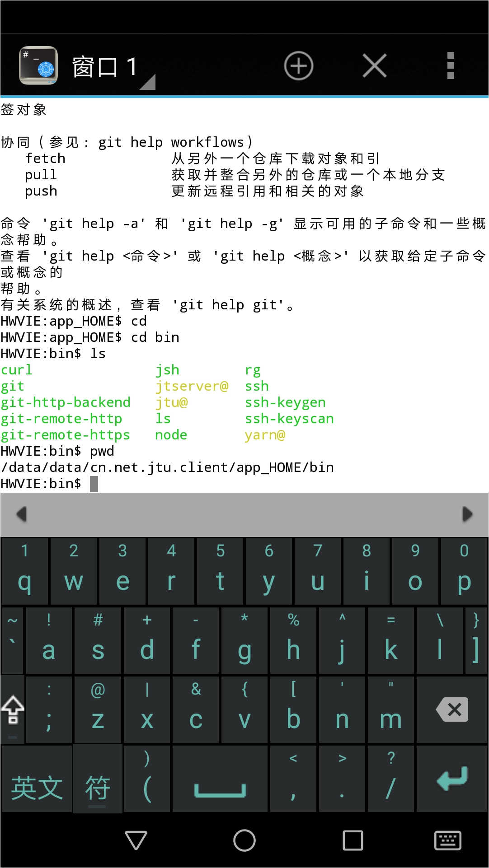Tap the terminal app icon
Screen dimensions: 489x868
[x=38, y=65]
